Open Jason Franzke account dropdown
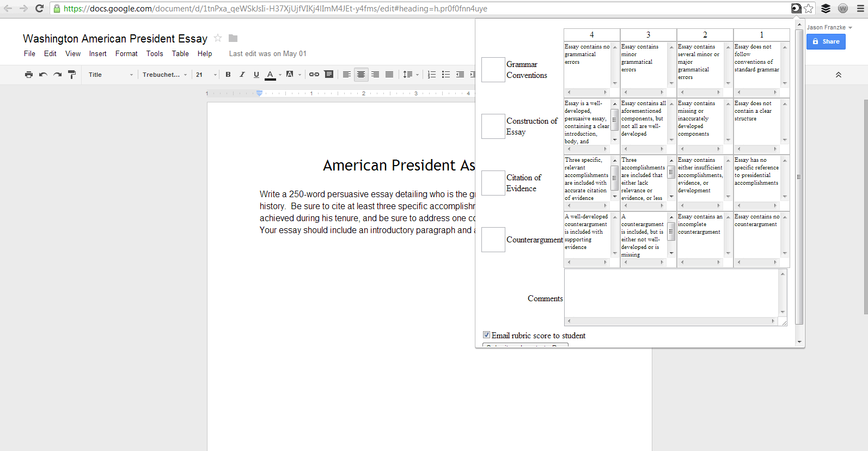This screenshot has width=868, height=451. 829,27
